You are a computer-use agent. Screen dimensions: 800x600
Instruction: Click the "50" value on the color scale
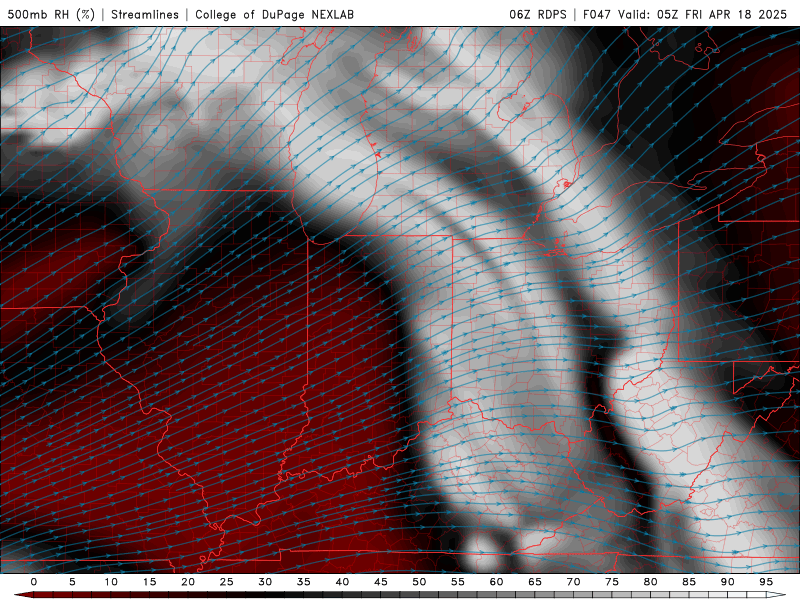[x=419, y=582]
